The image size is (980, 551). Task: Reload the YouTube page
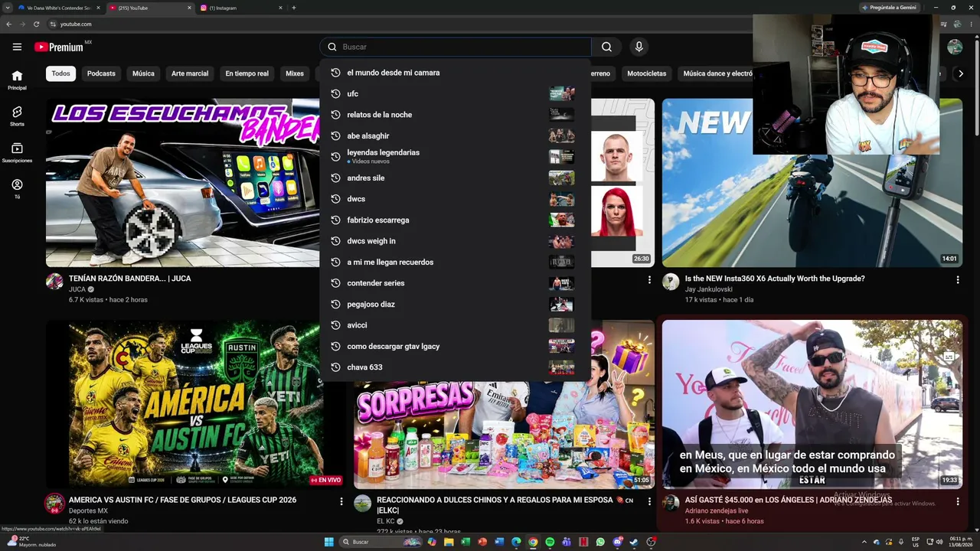(36, 24)
